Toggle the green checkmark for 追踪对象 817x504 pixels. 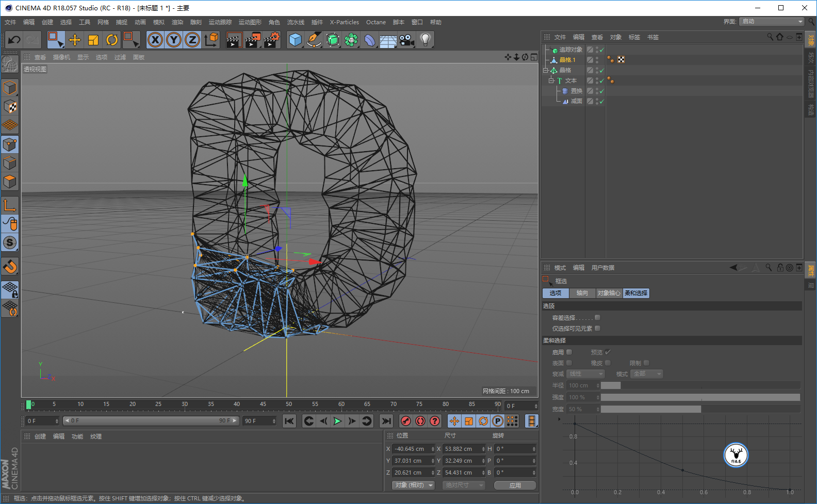tap(601, 50)
